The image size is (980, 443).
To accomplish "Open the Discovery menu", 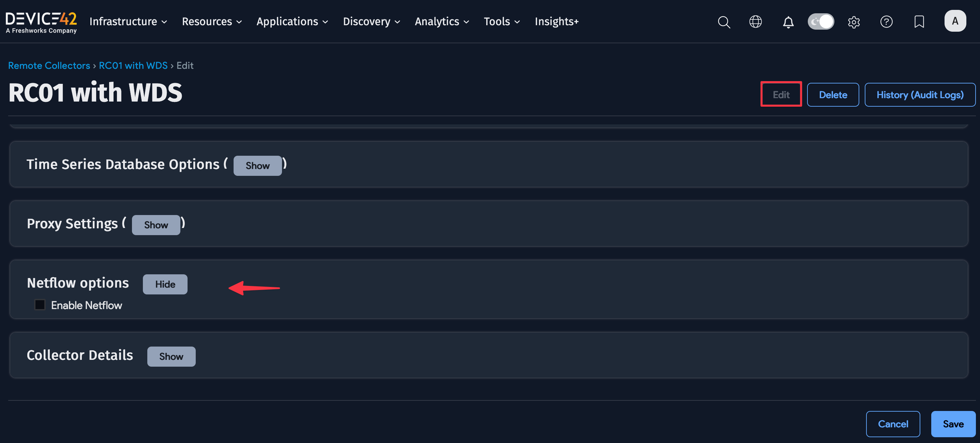I will coord(371,22).
